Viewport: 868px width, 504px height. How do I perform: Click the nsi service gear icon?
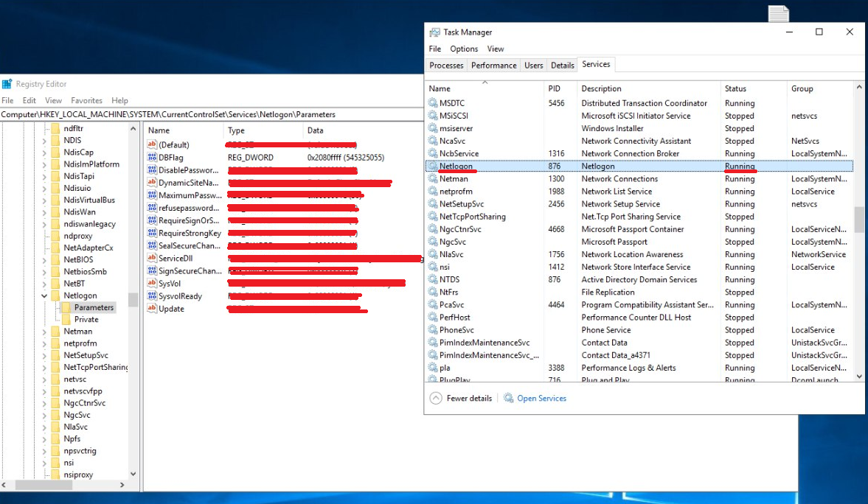click(432, 267)
